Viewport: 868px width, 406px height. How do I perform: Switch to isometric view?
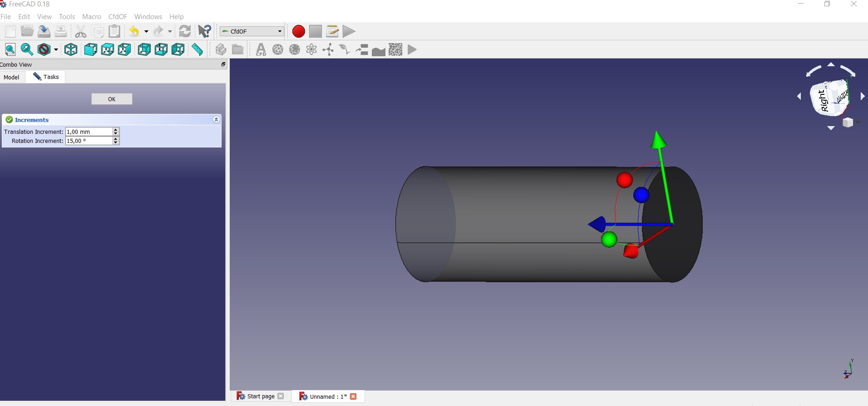[x=71, y=49]
